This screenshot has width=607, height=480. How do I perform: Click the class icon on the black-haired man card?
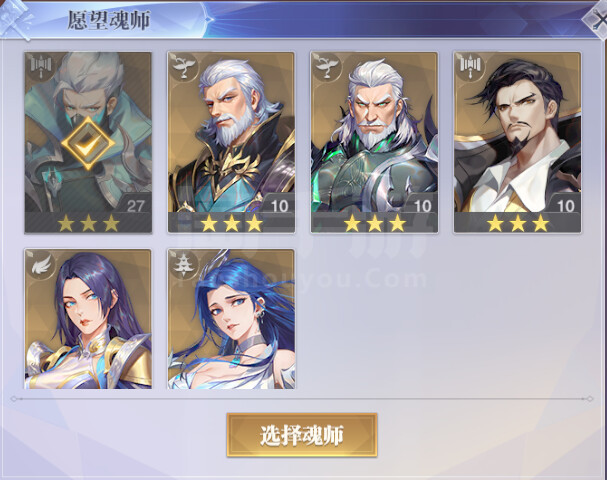[x=470, y=66]
